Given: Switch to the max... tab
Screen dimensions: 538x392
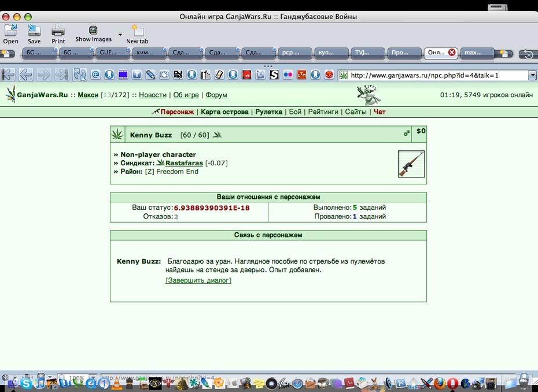Looking at the screenshot, I should point(477,53).
